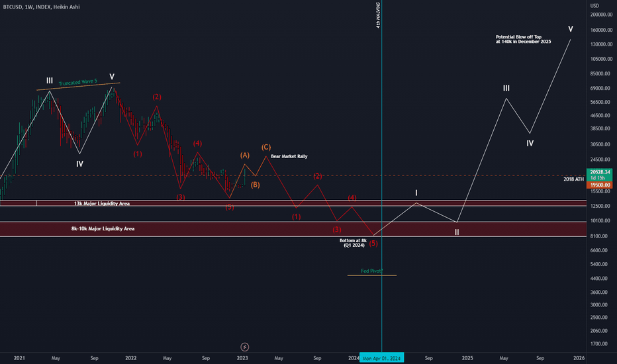Select the white wave I label

tap(416, 193)
